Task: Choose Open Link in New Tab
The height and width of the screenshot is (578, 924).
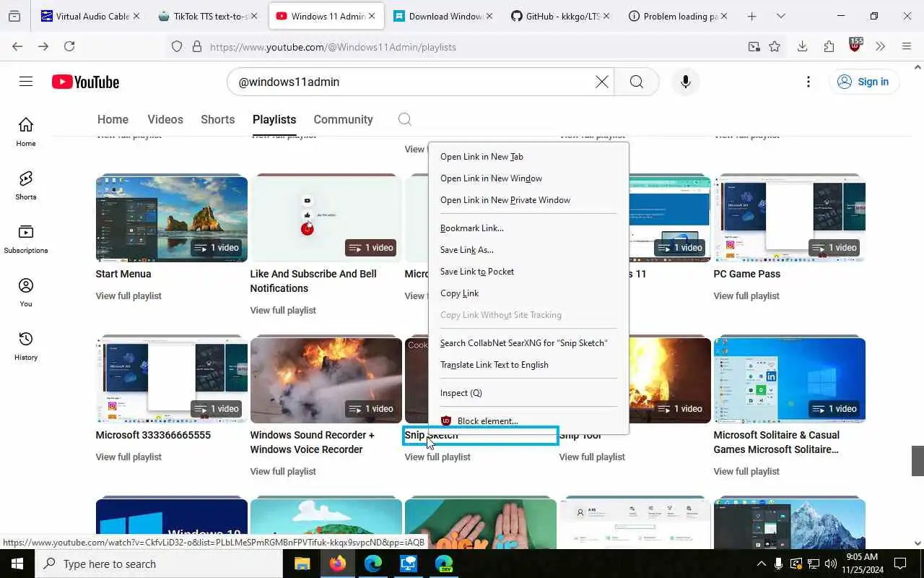Action: point(528,156)
